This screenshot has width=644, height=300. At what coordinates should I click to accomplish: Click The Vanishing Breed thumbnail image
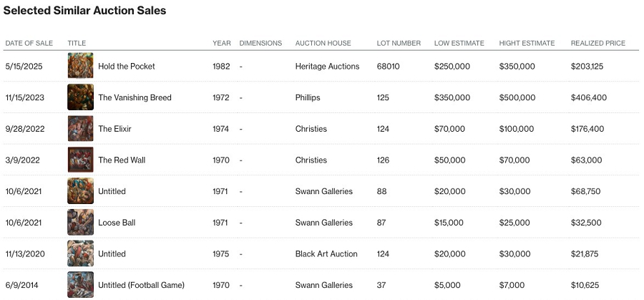point(80,97)
